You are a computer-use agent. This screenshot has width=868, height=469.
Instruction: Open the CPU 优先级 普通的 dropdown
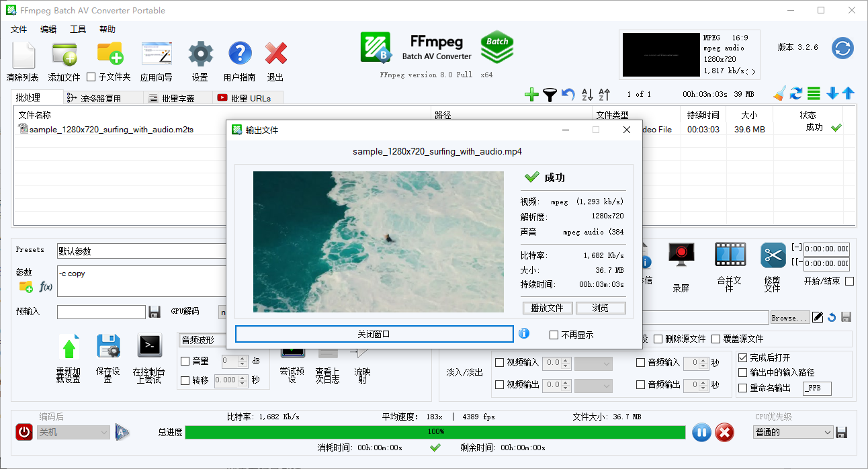point(793,432)
